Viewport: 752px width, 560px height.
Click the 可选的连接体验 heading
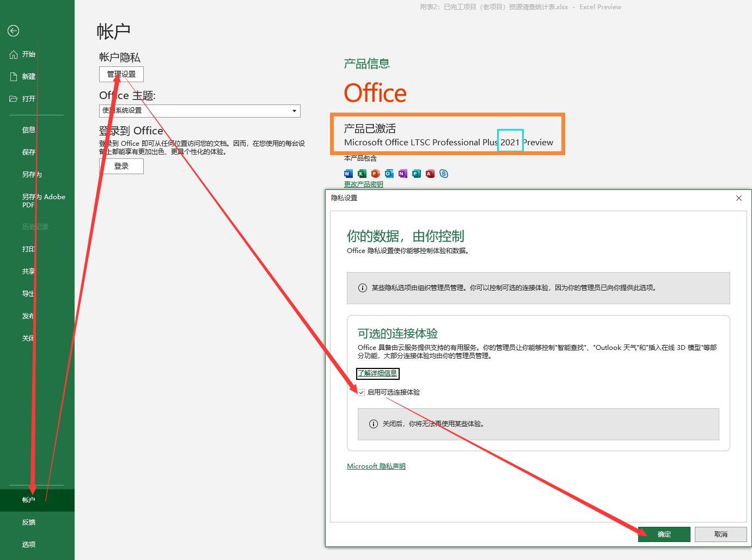[398, 334]
